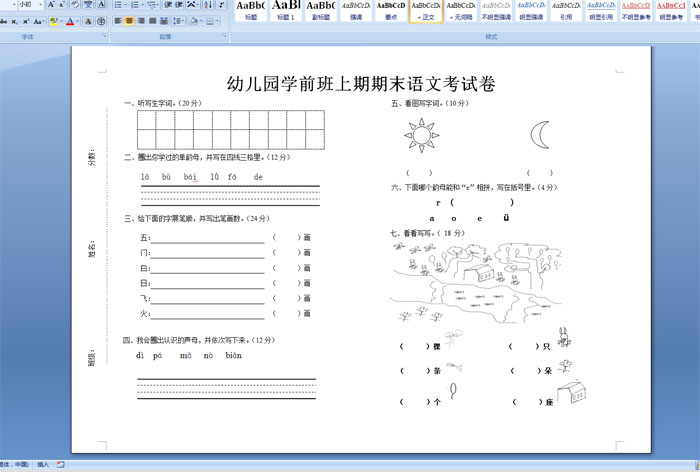Toggle superscript formatting
The image size is (700, 472).
(x=25, y=21)
